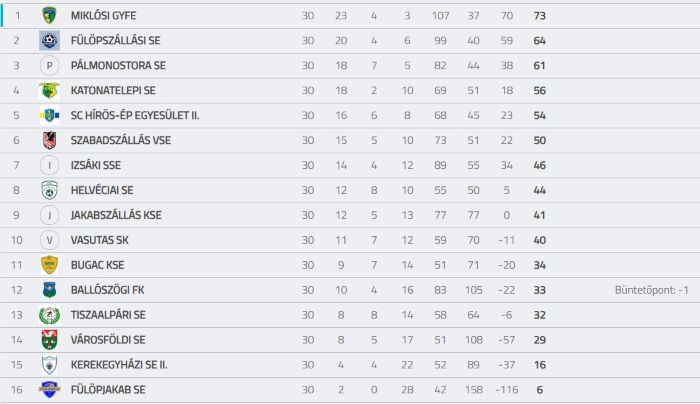Click the Szabadszállás VSE red crest
This screenshot has height=404, width=700.
(x=49, y=140)
